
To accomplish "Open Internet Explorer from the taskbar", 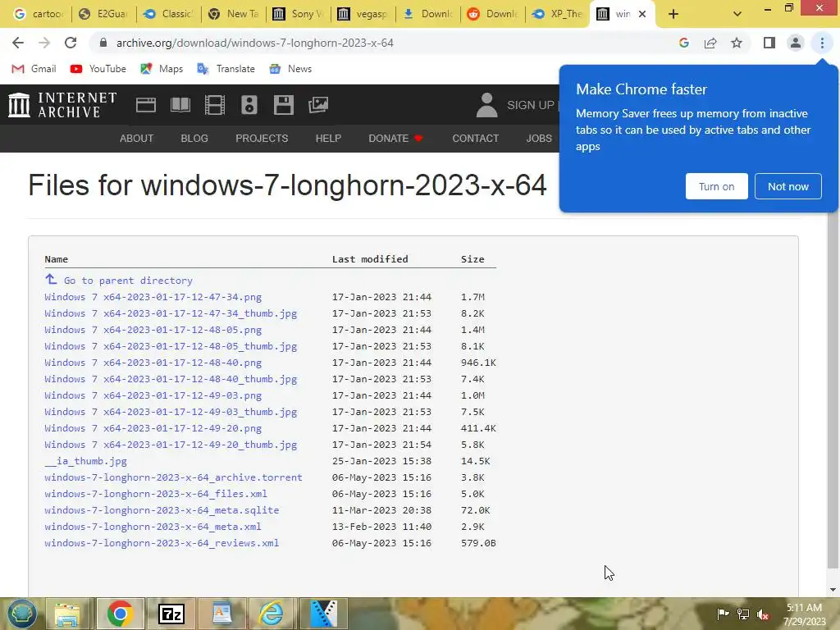I will point(272,614).
